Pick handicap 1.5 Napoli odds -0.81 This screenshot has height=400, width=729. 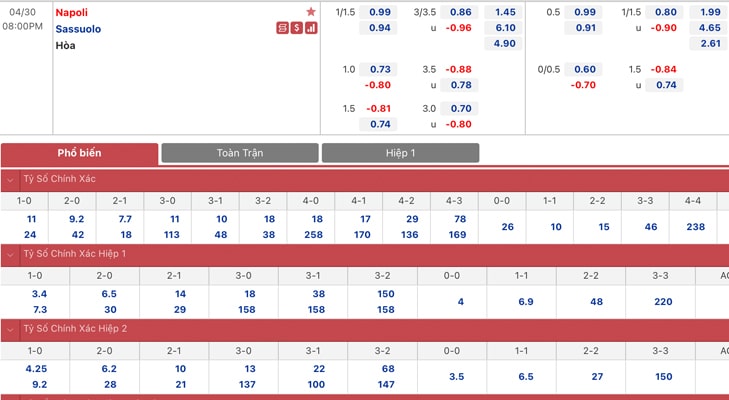point(378,108)
